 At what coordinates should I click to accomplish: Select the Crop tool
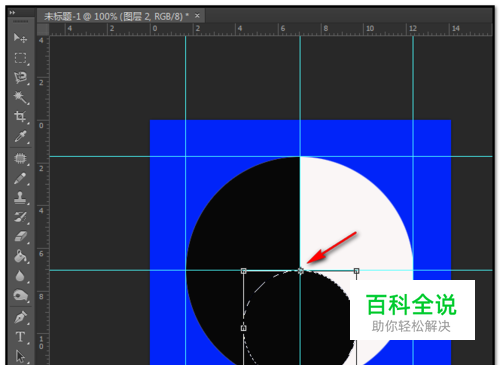[x=20, y=117]
